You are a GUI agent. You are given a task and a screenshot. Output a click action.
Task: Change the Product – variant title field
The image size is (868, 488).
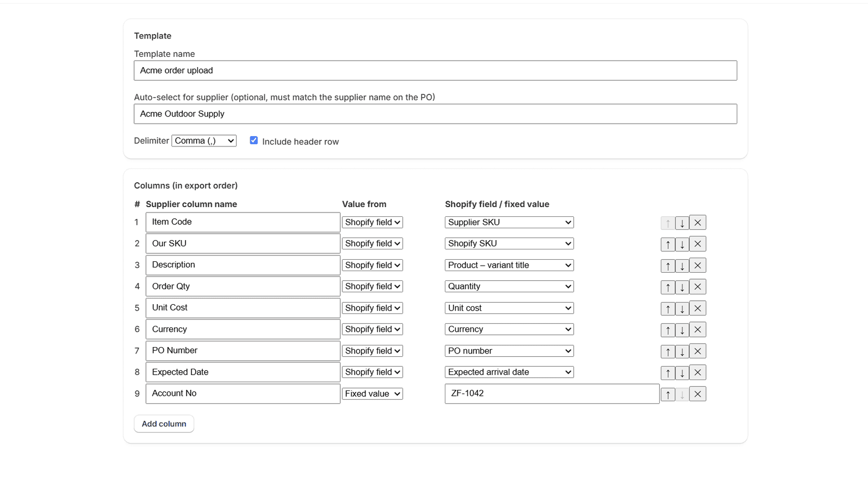pos(509,265)
